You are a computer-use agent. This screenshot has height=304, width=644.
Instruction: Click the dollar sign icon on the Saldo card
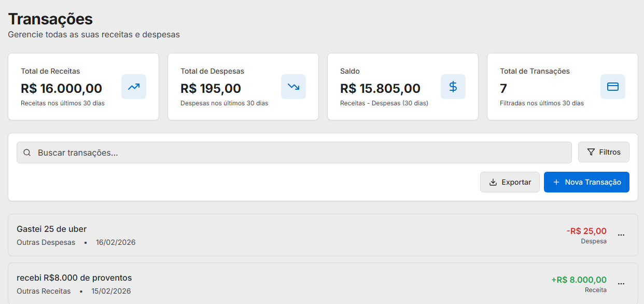pyautogui.click(x=453, y=87)
